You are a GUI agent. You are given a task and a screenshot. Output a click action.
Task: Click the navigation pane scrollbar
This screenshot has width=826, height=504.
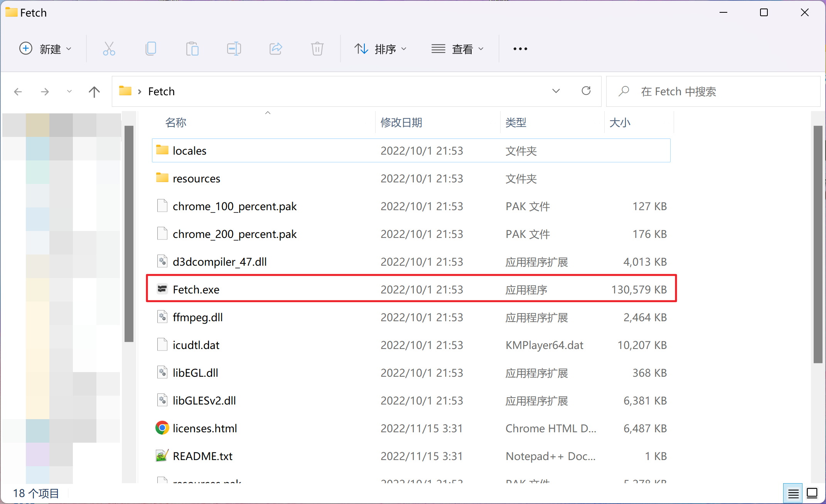[129, 234]
